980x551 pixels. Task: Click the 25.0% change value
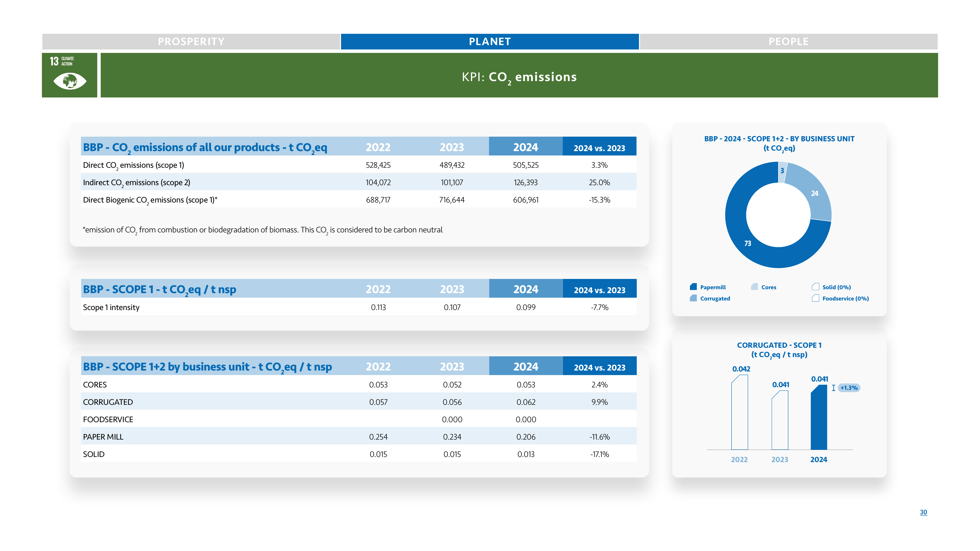tap(599, 182)
